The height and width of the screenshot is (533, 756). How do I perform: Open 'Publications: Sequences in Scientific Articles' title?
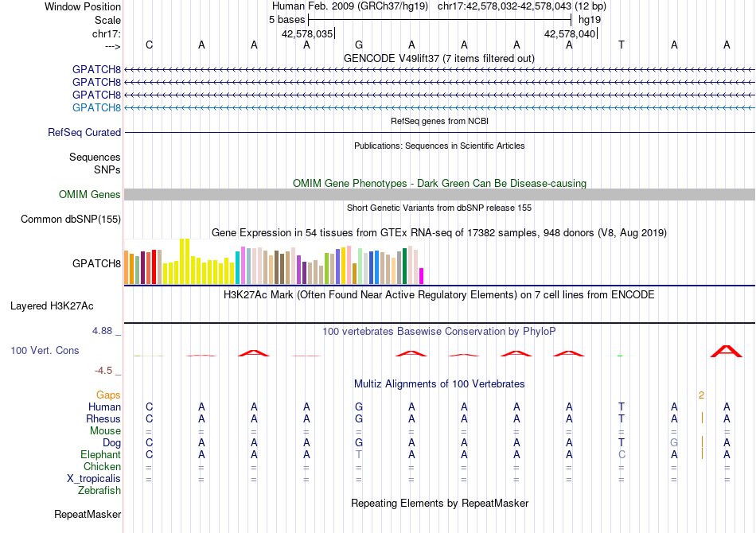[x=439, y=146]
